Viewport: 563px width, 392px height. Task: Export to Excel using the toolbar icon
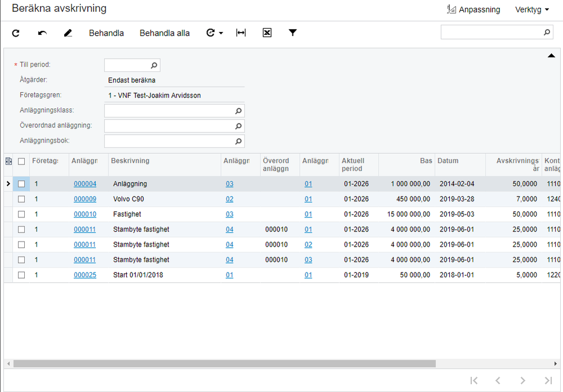267,33
